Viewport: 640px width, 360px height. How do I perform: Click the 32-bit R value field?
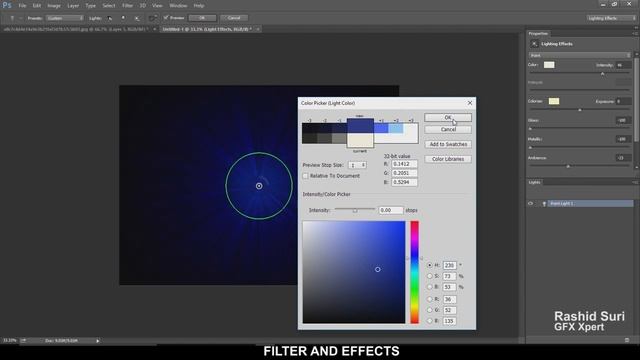404,164
